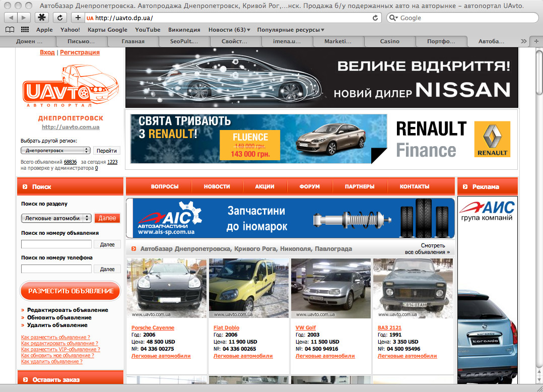Click the AIC Запчастини до іномарок banner

click(x=290, y=218)
